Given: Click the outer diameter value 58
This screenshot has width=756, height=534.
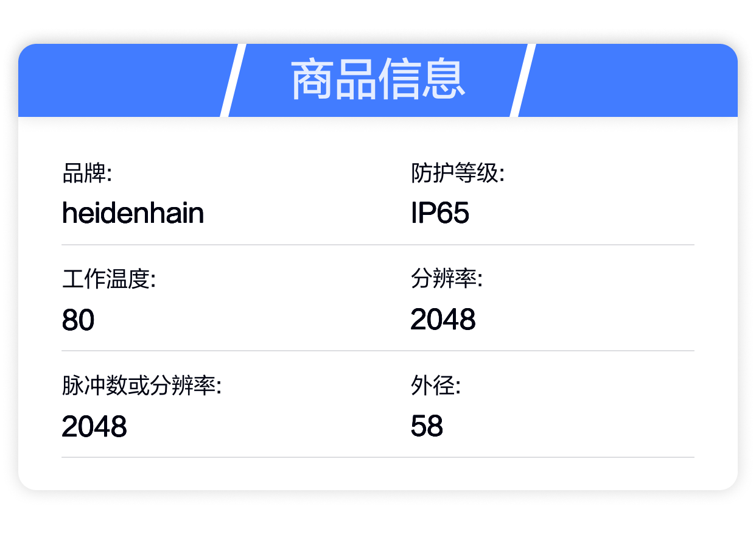Looking at the screenshot, I should coord(427,426).
